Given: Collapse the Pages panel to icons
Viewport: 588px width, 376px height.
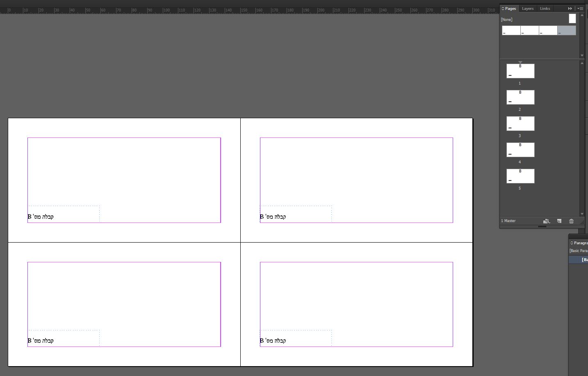Looking at the screenshot, I should click(570, 8).
